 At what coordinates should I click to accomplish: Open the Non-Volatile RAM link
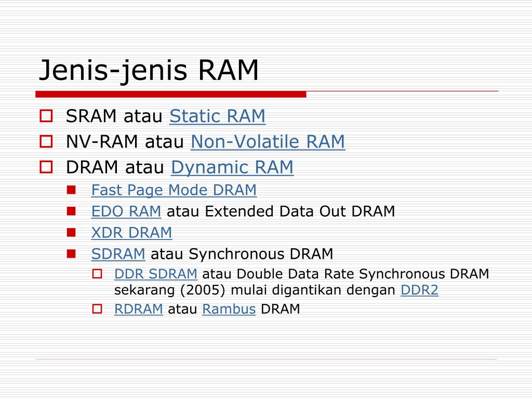tap(268, 141)
